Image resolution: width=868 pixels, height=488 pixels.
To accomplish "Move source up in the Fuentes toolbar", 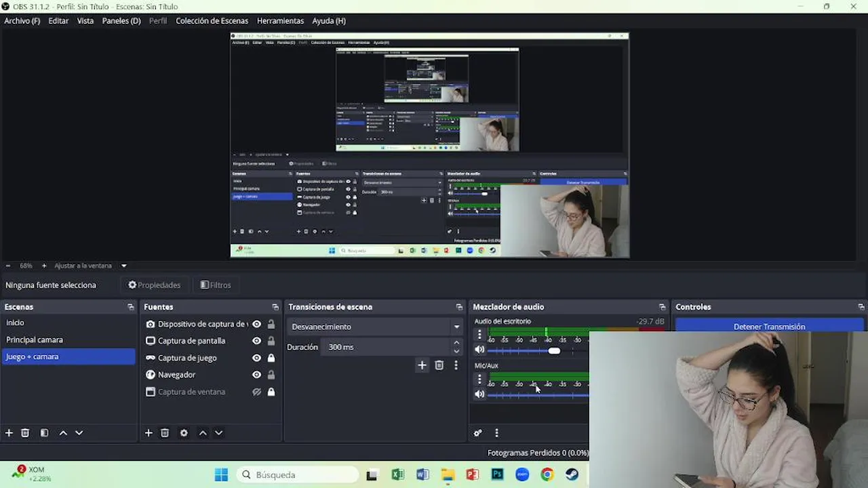I will pos(203,433).
